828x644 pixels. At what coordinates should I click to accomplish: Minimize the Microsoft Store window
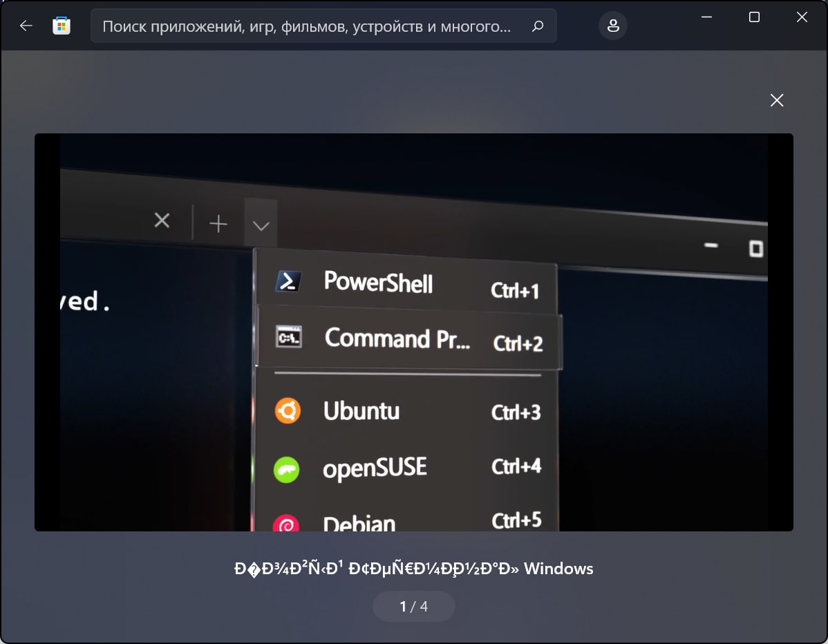pos(706,17)
